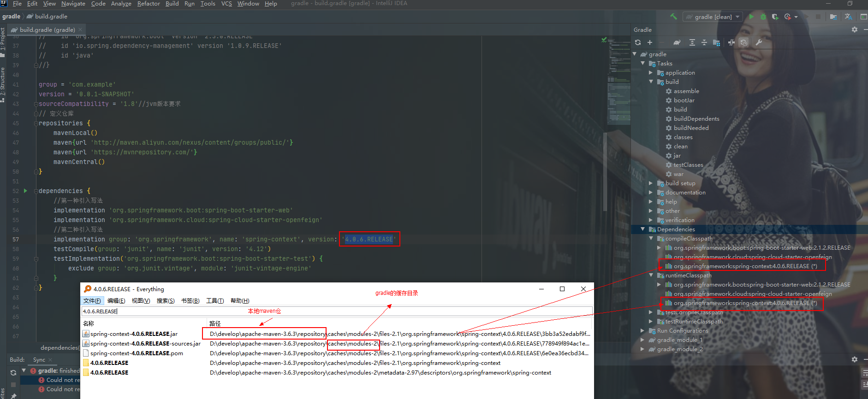Toggle the Project tool window stripe button

point(3,42)
